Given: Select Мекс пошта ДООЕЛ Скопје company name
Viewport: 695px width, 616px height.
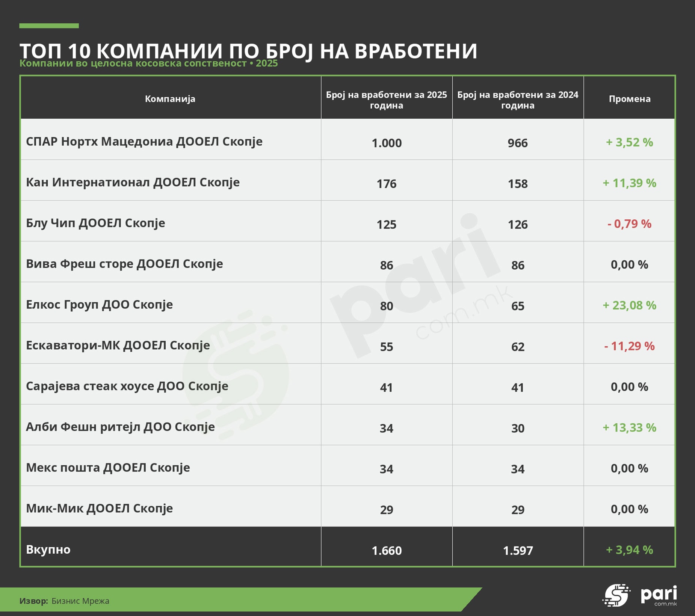Looking at the screenshot, I should click(x=108, y=468).
